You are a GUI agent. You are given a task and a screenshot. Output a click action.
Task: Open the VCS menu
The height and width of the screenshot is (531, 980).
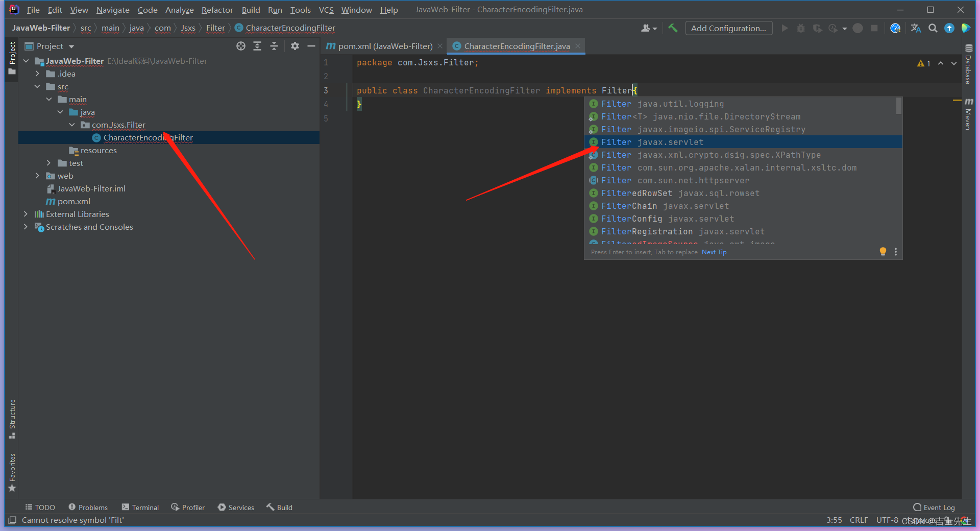tap(326, 10)
